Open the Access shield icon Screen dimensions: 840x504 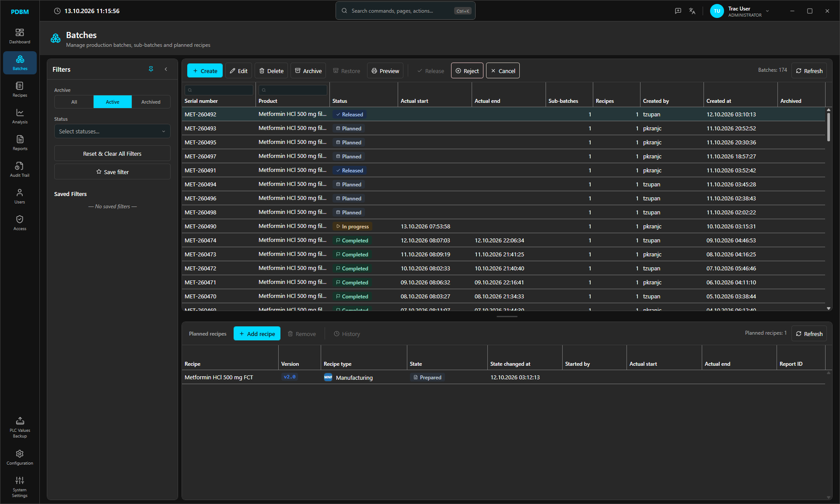(x=20, y=223)
